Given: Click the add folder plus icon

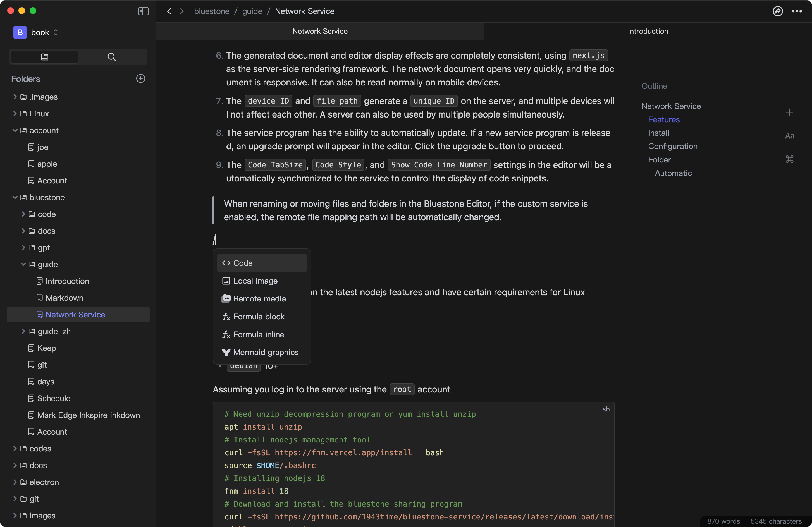Looking at the screenshot, I should pos(140,78).
